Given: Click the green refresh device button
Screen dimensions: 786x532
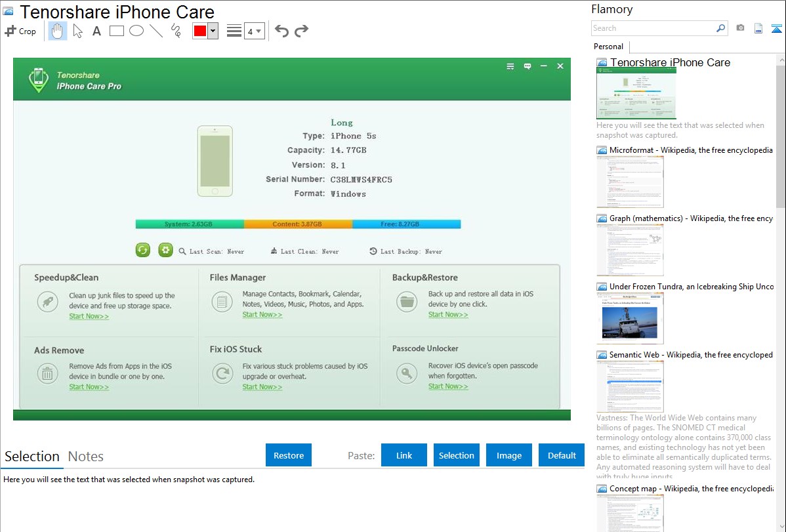Looking at the screenshot, I should [143, 250].
